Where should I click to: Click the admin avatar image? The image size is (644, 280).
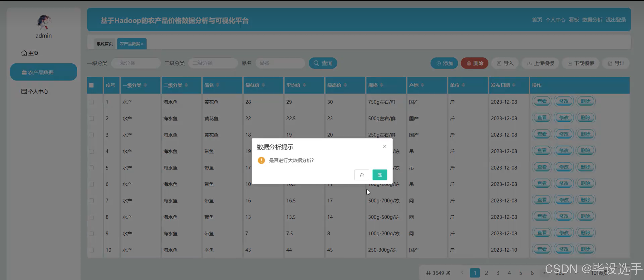44,22
